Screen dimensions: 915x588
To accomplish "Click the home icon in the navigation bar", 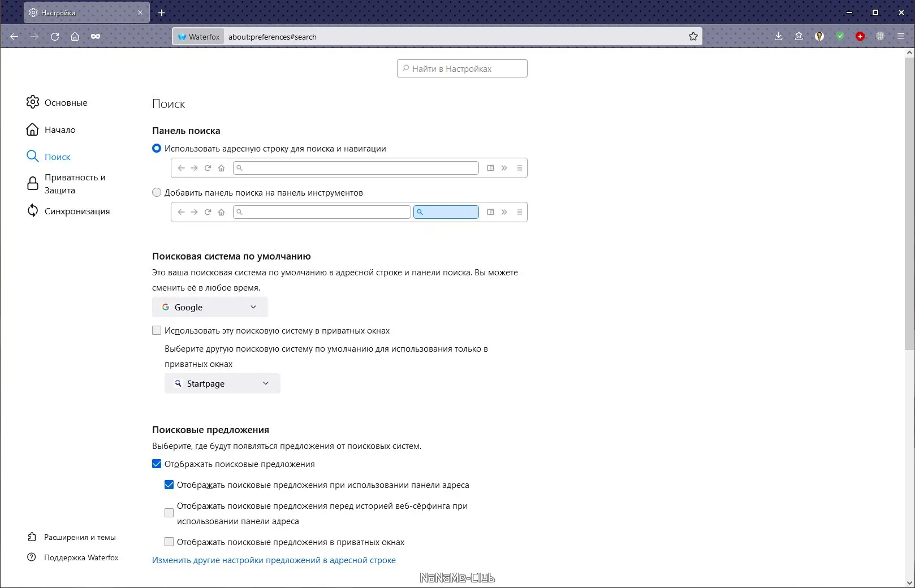I will (75, 36).
